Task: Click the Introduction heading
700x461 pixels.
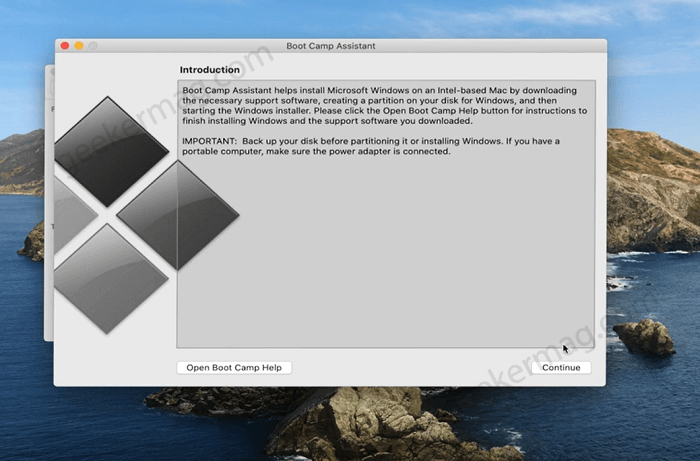Action: coord(209,70)
